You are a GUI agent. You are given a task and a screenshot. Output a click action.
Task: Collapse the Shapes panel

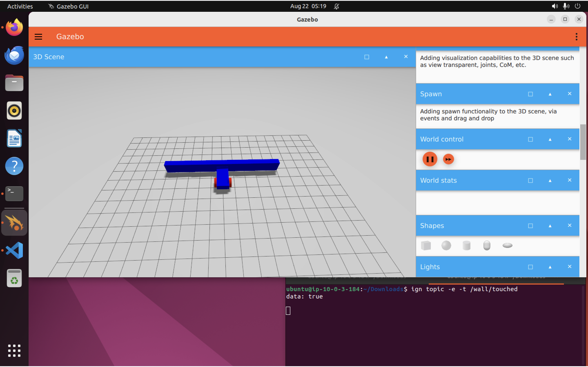tap(550, 226)
